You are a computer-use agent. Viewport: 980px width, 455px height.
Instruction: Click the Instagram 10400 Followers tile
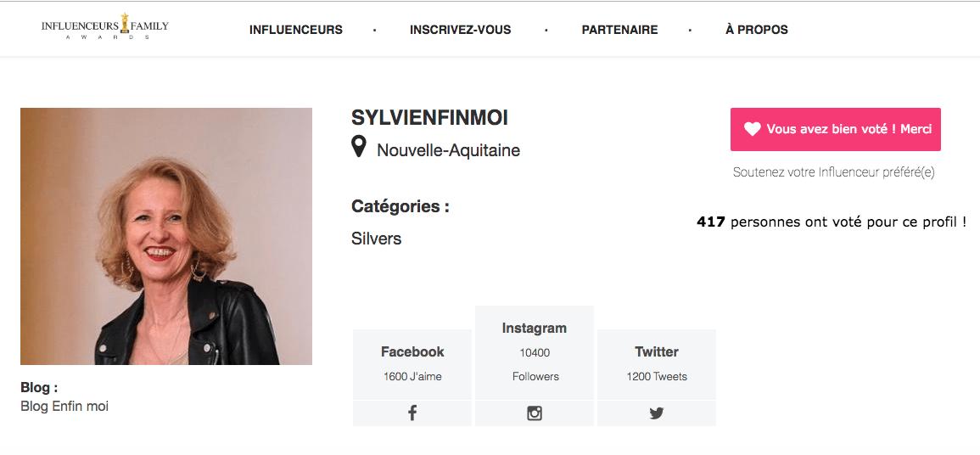pyautogui.click(x=535, y=352)
